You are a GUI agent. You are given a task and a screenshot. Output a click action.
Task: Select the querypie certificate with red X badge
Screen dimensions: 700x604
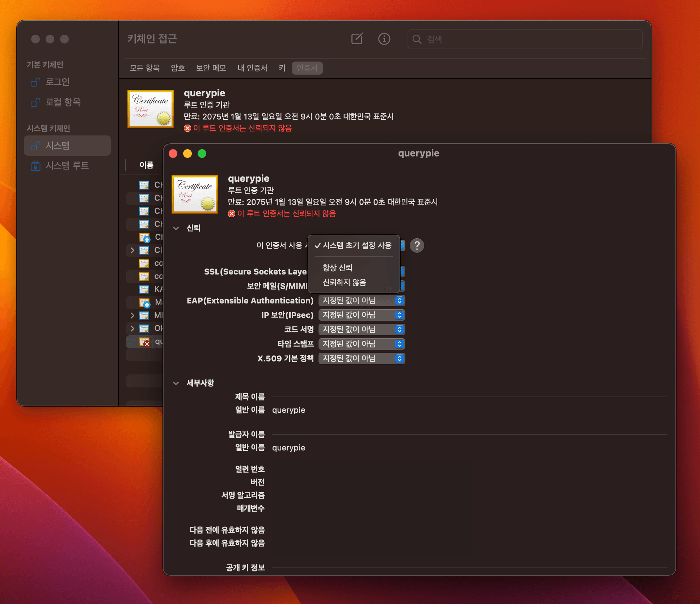pyautogui.click(x=144, y=342)
